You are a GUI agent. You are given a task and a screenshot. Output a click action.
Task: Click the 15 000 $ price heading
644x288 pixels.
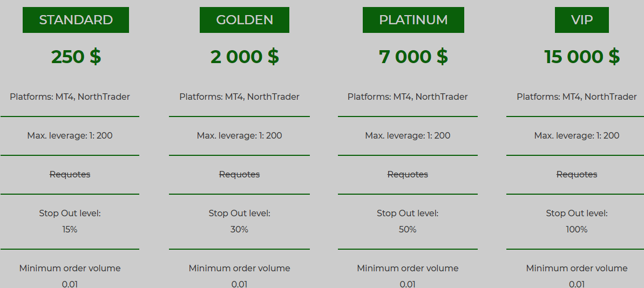tap(582, 57)
